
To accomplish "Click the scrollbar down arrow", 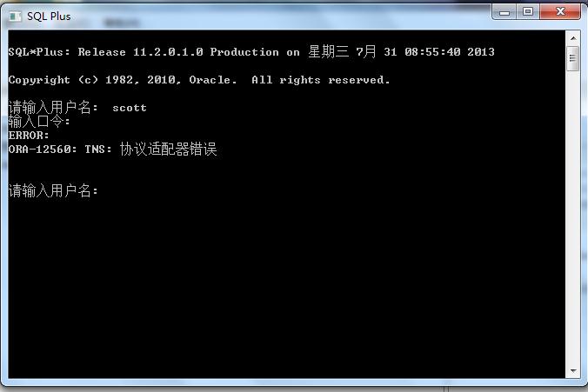I will [x=573, y=371].
